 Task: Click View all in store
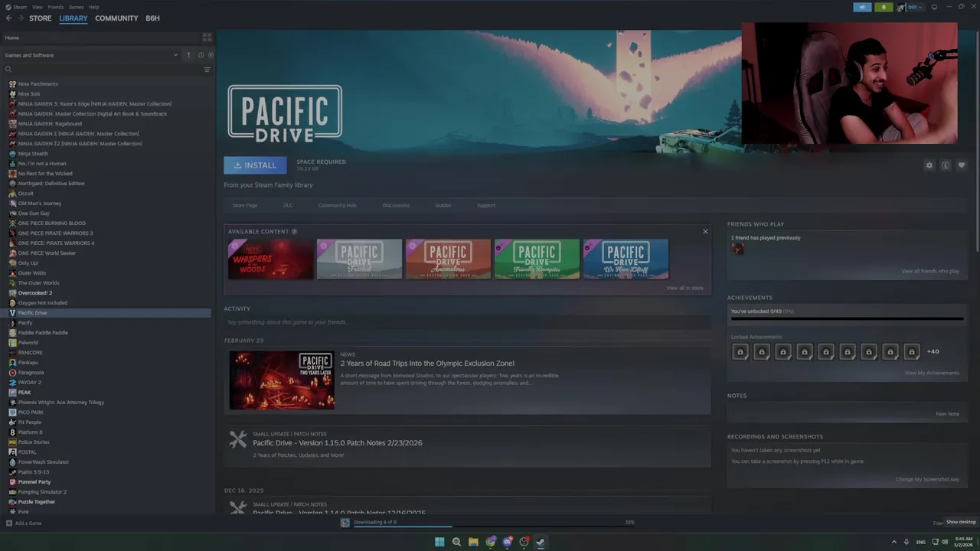(x=684, y=288)
